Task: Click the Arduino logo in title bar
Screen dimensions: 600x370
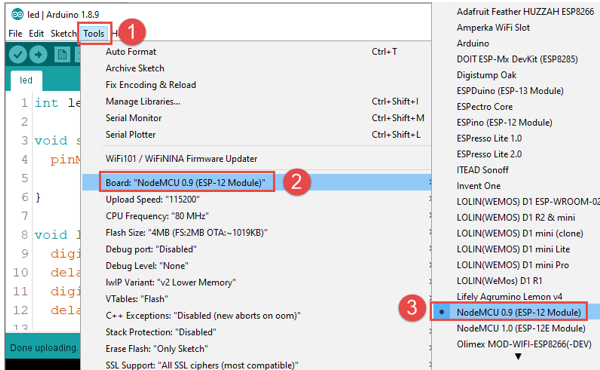Action: point(18,15)
